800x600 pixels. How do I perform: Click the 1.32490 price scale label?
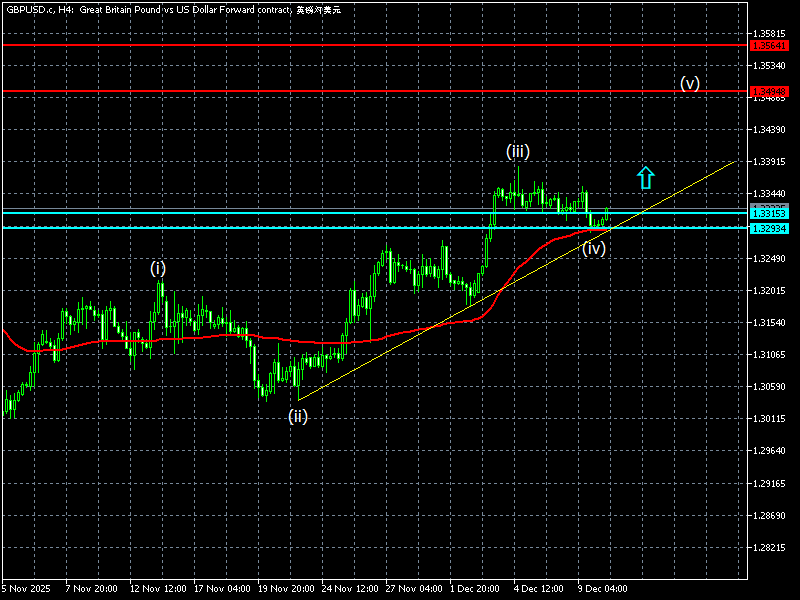[769, 259]
